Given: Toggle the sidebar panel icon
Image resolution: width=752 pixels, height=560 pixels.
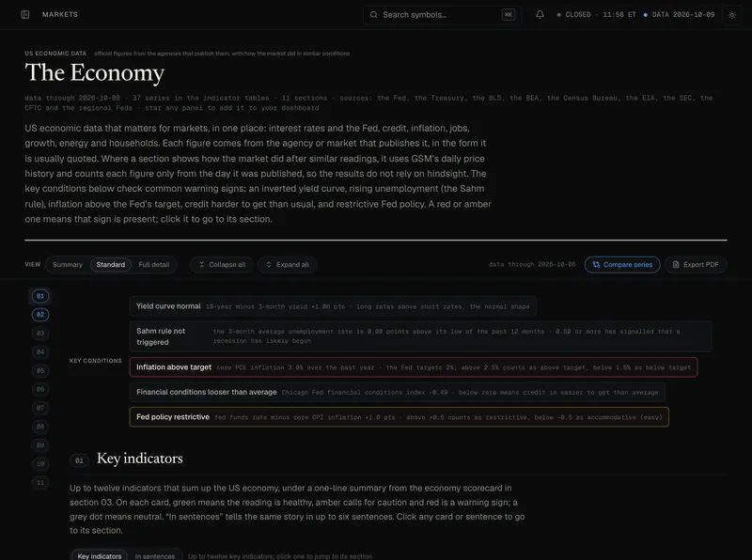Looking at the screenshot, I should coord(25,14).
